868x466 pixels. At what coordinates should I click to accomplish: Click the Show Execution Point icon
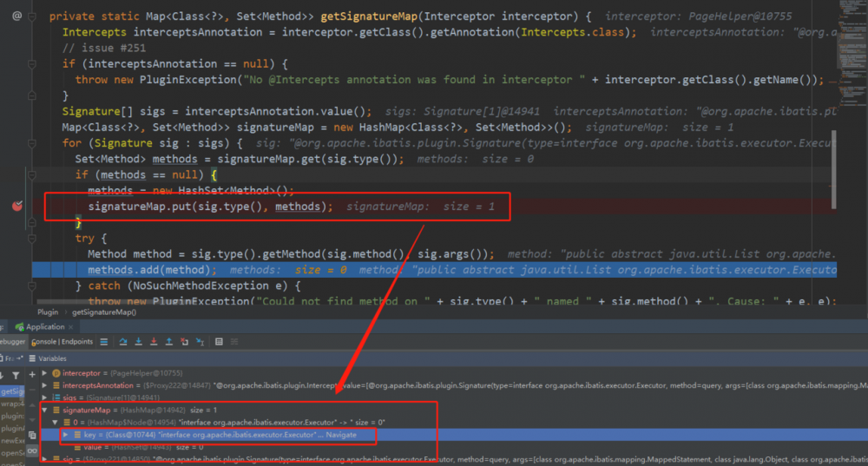103,342
